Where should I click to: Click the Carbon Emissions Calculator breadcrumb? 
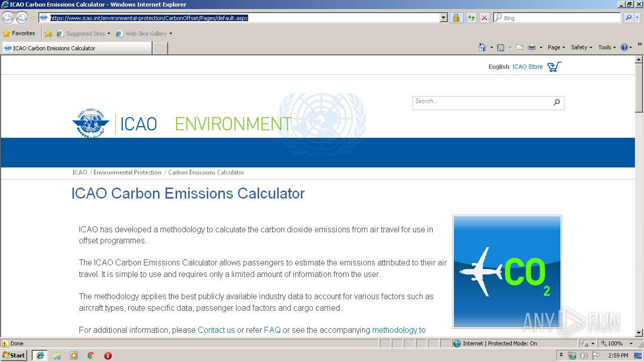[206, 172]
